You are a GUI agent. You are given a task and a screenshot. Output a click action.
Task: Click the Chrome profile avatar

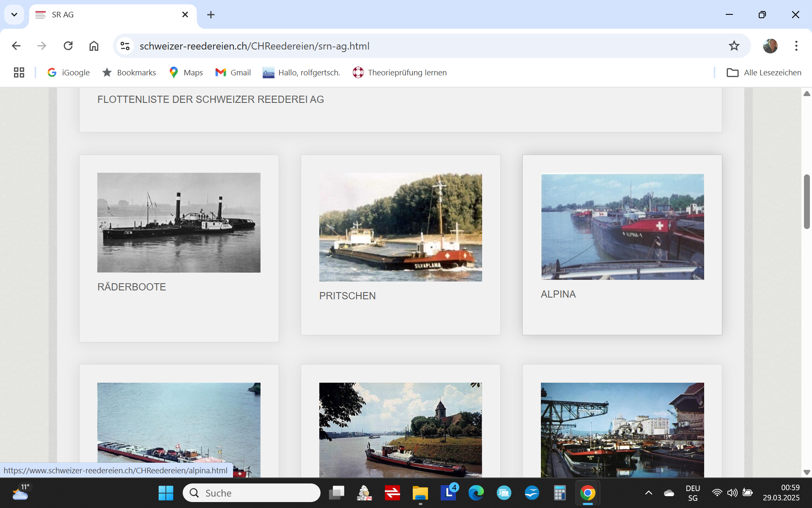pyautogui.click(x=770, y=46)
